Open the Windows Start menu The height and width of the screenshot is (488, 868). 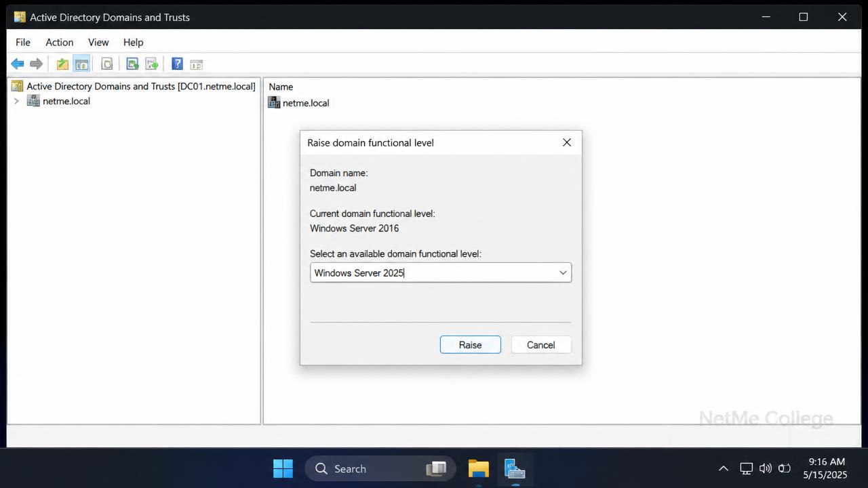click(x=283, y=468)
